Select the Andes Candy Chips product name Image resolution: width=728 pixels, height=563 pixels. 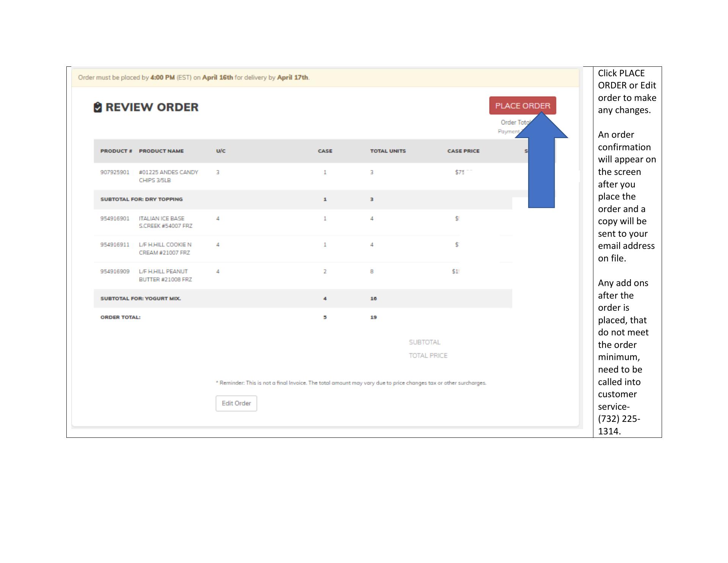168,176
